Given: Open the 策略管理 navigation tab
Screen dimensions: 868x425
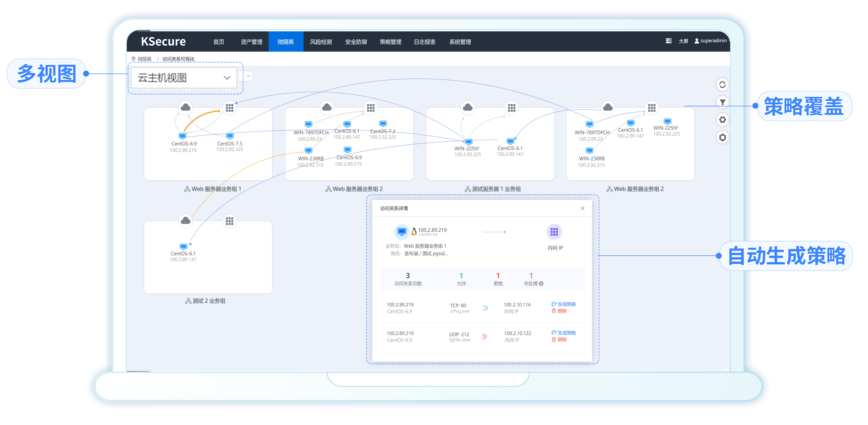Looking at the screenshot, I should pyautogui.click(x=390, y=42).
